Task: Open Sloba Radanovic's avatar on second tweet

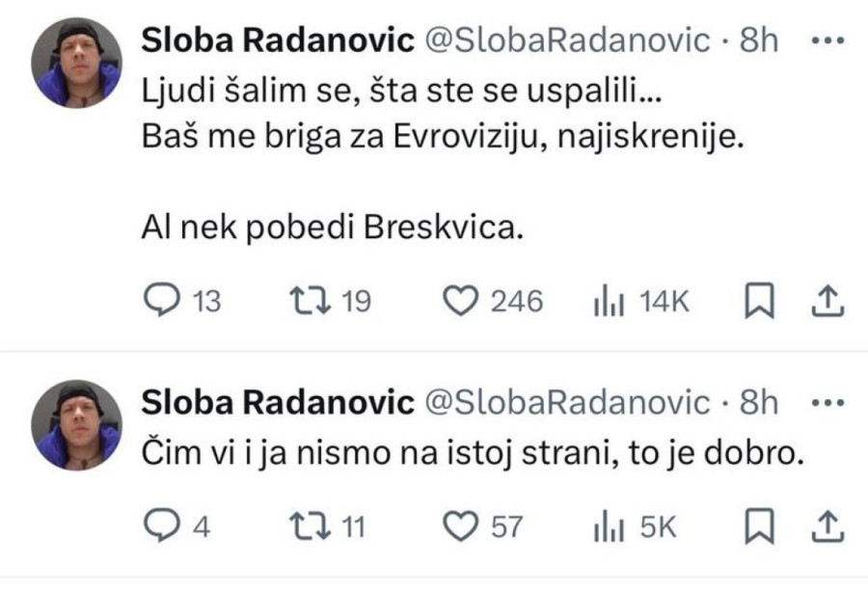Action: [x=76, y=426]
